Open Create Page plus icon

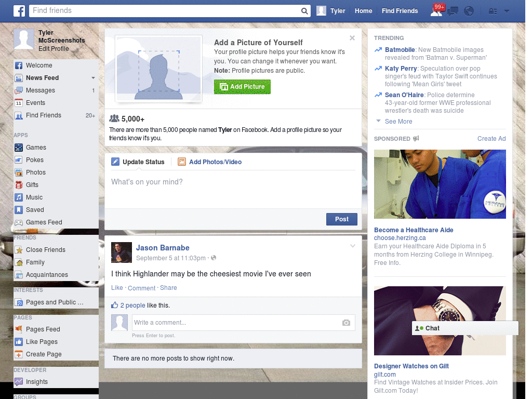pos(19,354)
